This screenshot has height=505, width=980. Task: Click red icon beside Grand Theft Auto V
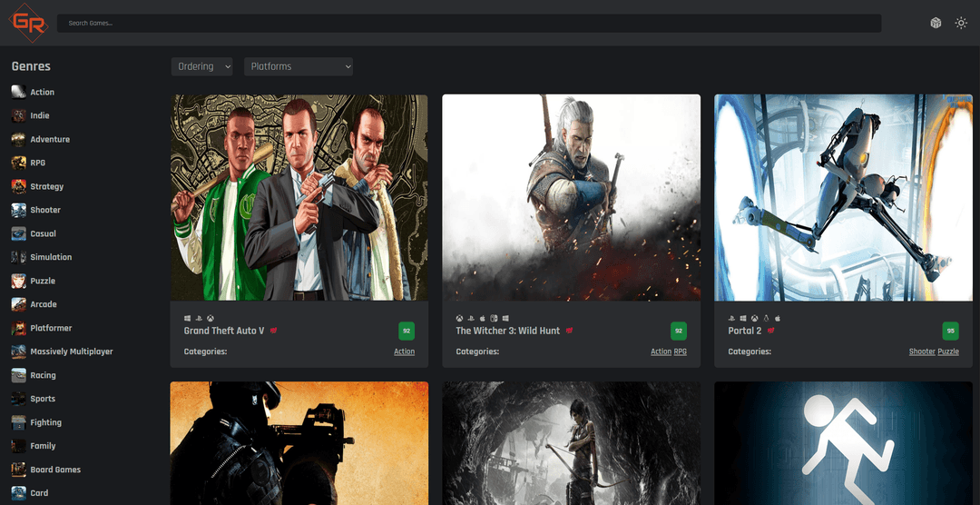(x=274, y=331)
